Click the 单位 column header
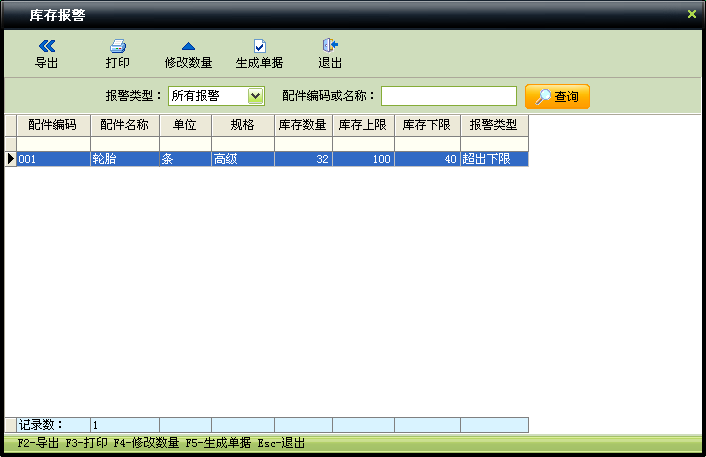706x457 pixels. (x=185, y=125)
